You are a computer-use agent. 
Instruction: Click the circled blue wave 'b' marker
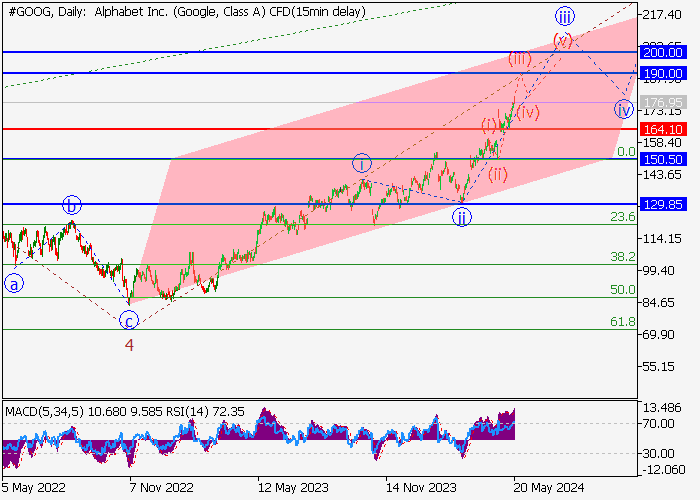tap(71, 205)
